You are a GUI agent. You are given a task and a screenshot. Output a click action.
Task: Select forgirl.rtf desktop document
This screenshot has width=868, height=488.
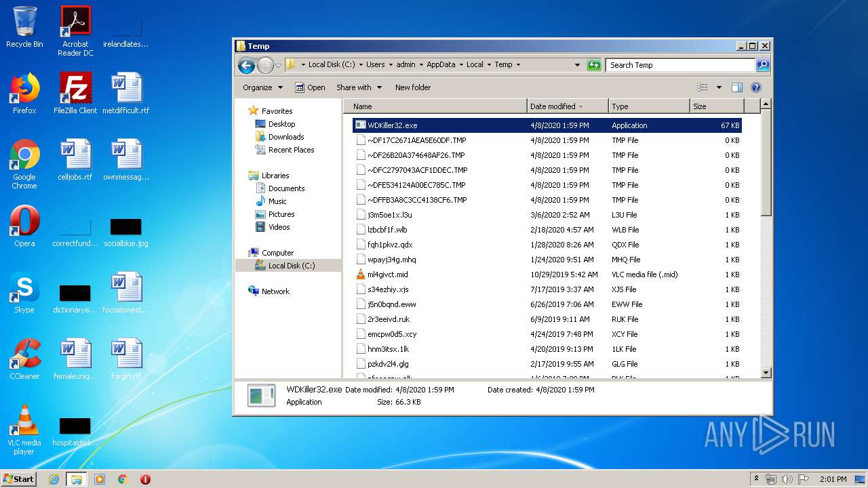tap(126, 359)
